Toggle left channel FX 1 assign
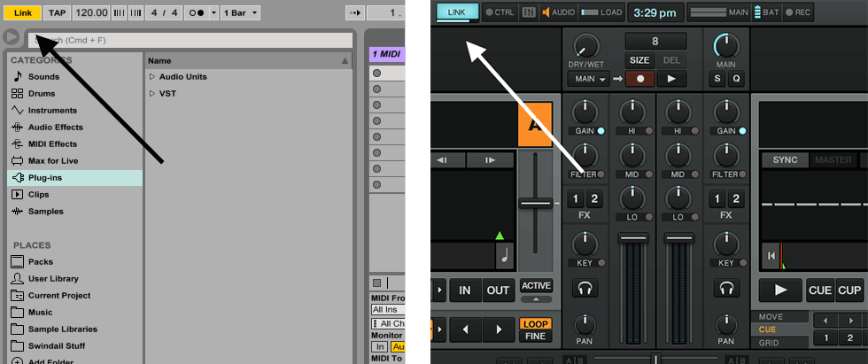The image size is (868, 364). (575, 199)
